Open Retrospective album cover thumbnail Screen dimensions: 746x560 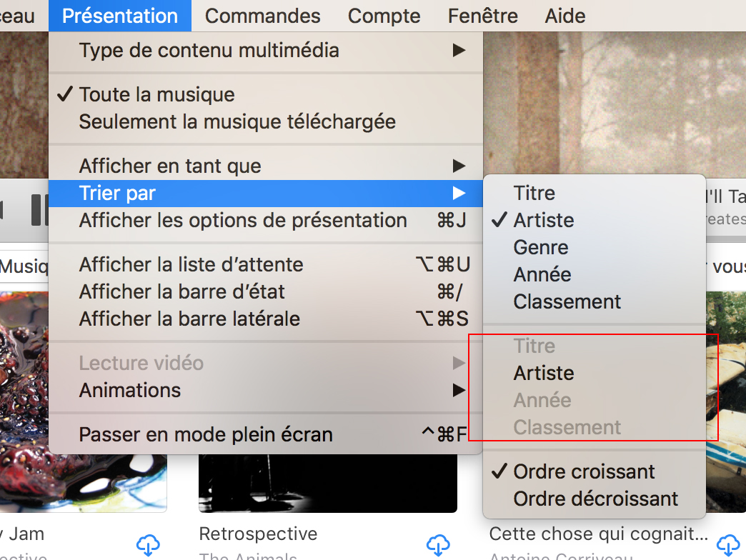click(328, 483)
